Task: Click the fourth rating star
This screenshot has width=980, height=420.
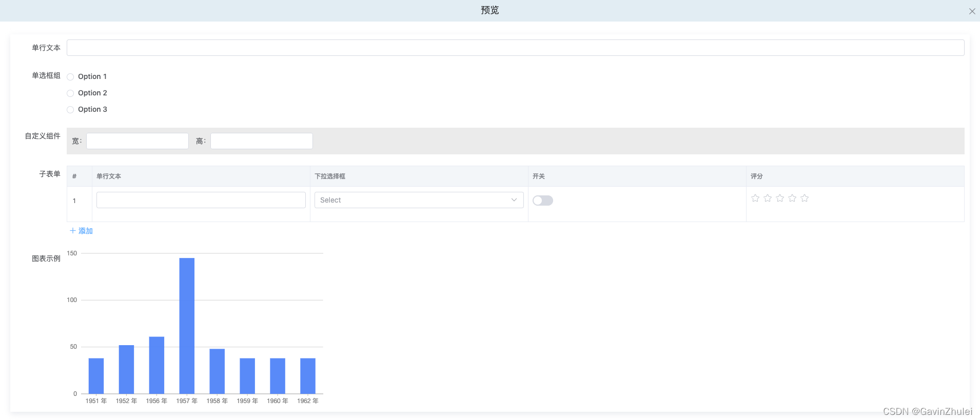Action: click(792, 198)
